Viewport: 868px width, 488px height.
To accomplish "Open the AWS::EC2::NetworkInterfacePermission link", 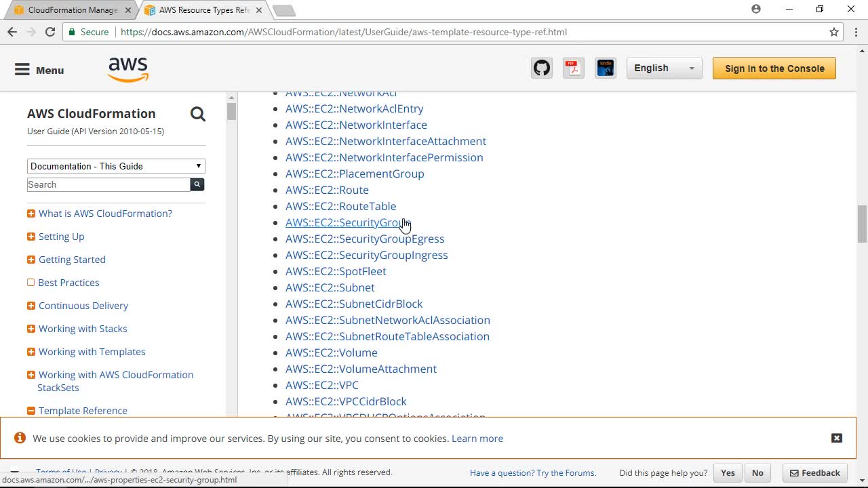I will pyautogui.click(x=384, y=157).
